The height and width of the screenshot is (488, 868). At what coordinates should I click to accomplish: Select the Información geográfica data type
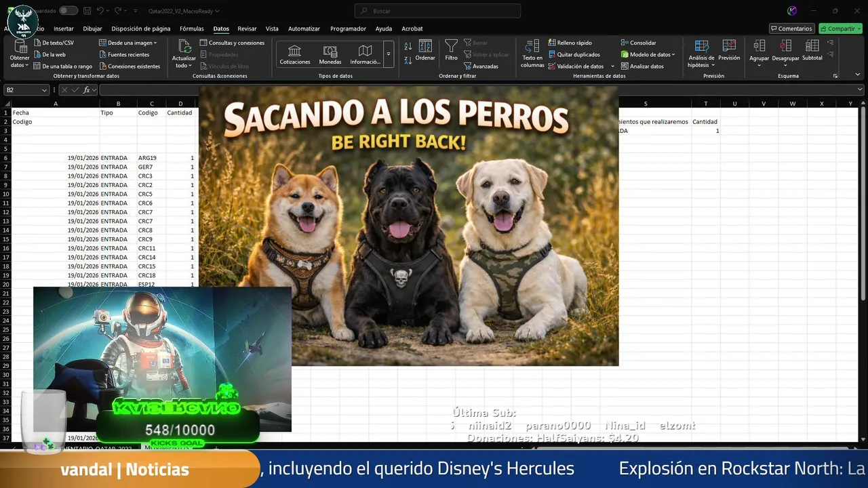pyautogui.click(x=365, y=54)
